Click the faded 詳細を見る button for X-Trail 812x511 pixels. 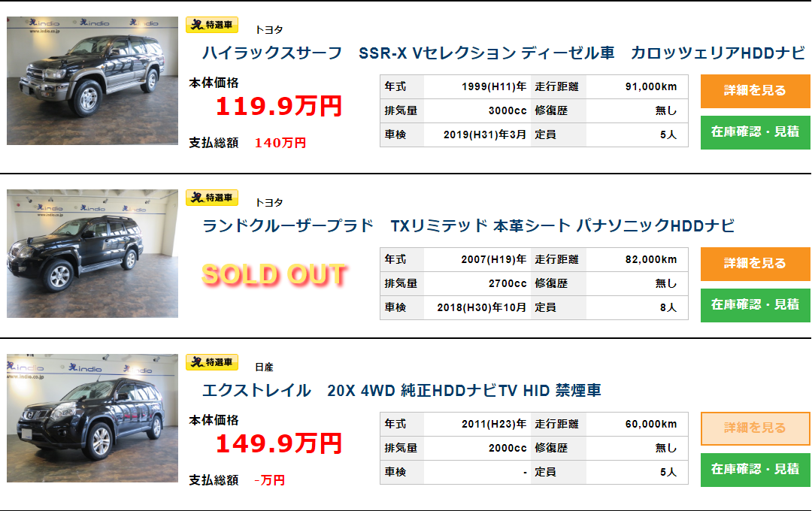(755, 428)
